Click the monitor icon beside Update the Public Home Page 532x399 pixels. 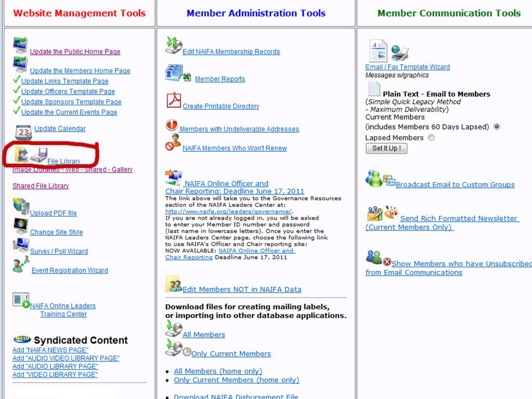tap(20, 45)
